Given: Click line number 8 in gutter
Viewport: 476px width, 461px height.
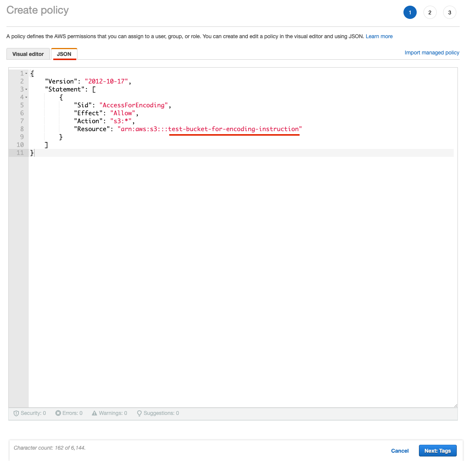Looking at the screenshot, I should pyautogui.click(x=22, y=129).
